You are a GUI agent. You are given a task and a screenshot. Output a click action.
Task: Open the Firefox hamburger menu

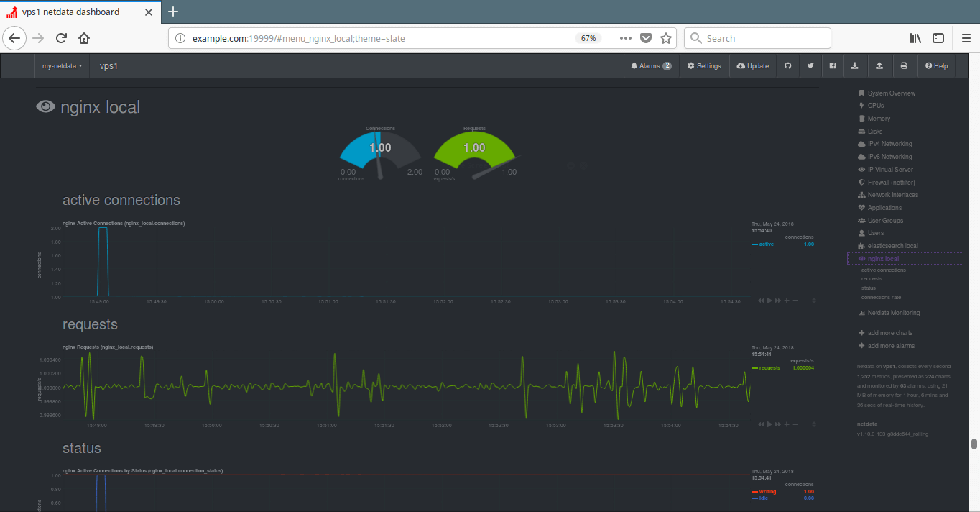pos(966,38)
